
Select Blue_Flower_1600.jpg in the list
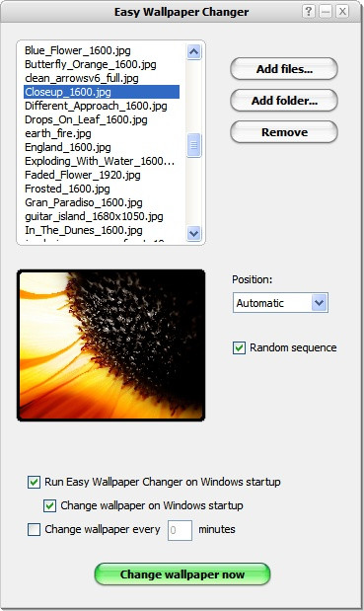coord(102,50)
